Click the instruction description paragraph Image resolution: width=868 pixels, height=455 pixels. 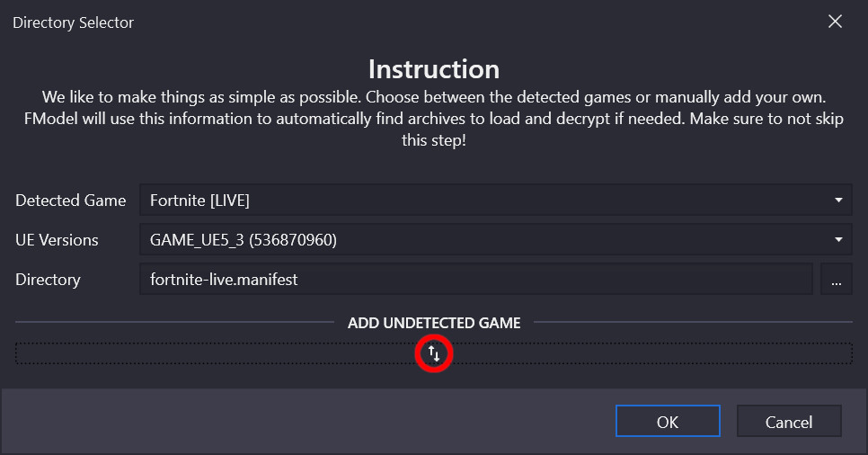(x=434, y=119)
